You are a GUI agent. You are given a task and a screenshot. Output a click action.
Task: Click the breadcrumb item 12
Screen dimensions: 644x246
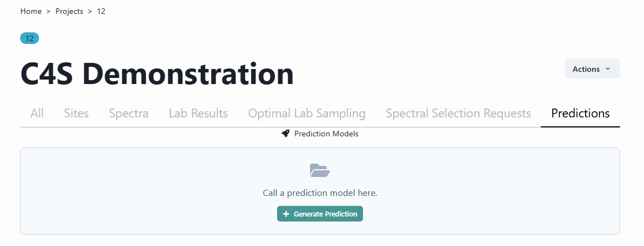tap(101, 11)
